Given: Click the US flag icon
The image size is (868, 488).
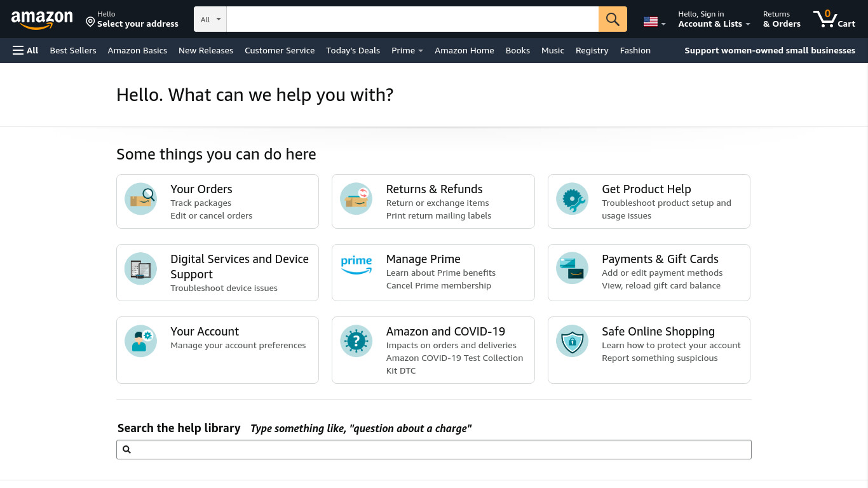Looking at the screenshot, I should click(x=650, y=22).
